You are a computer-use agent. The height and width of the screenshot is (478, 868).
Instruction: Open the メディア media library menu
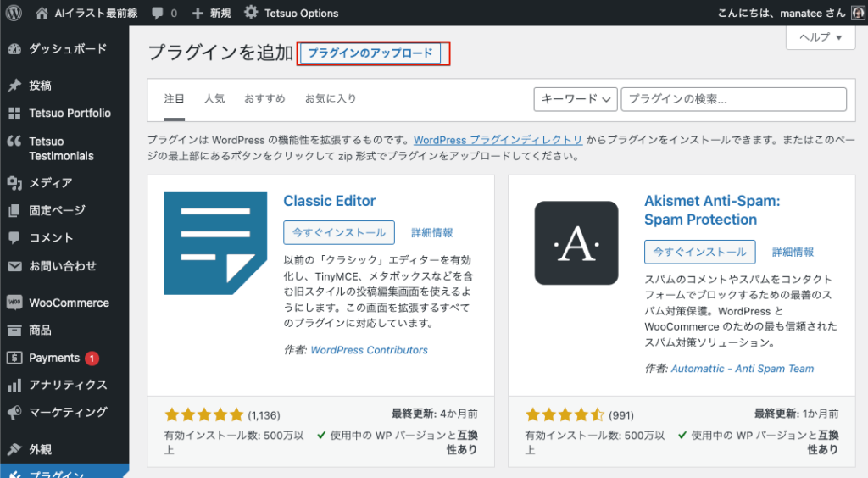[50, 182]
